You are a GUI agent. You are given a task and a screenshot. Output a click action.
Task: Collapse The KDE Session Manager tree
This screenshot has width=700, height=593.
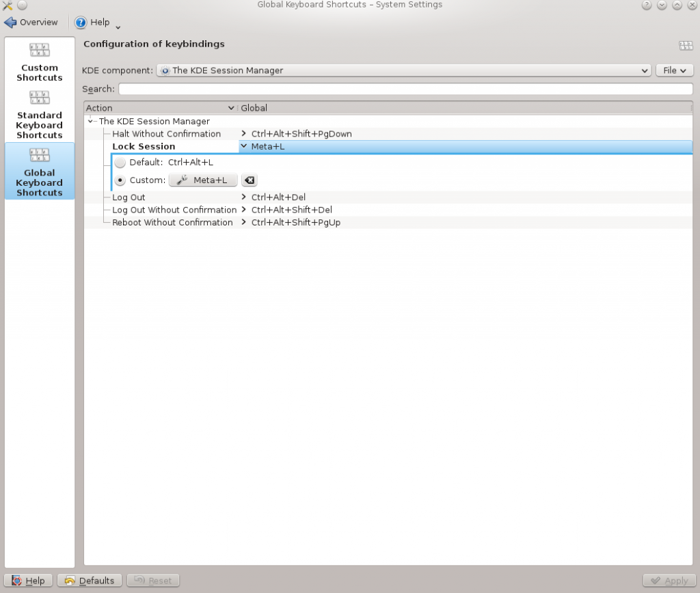(x=91, y=122)
